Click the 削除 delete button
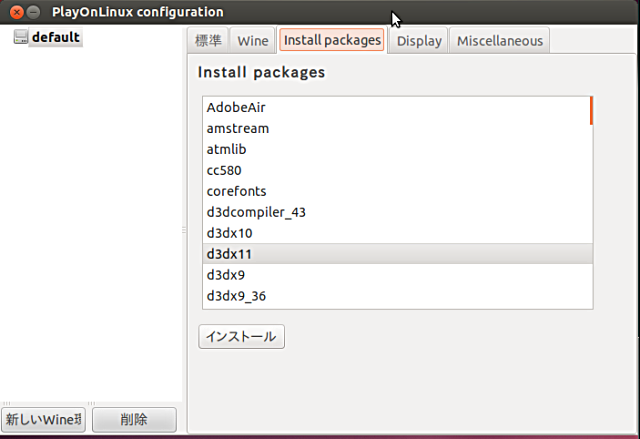The image size is (640, 439). pos(134,419)
